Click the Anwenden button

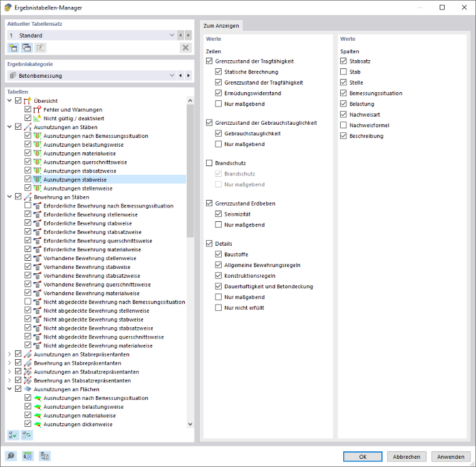click(x=450, y=457)
